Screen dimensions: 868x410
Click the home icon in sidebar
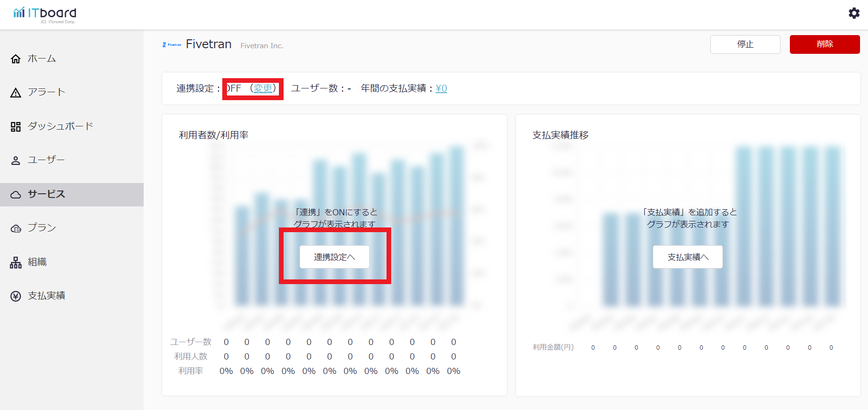tap(16, 59)
